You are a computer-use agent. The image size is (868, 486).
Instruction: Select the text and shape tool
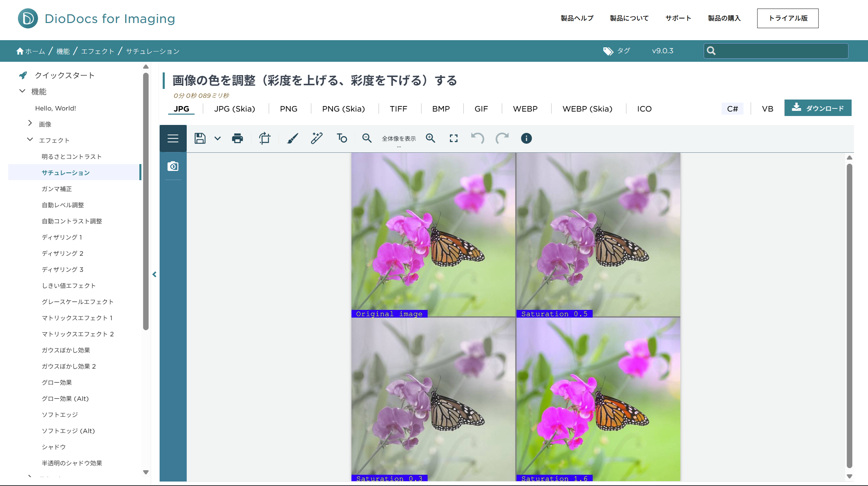pyautogui.click(x=342, y=138)
